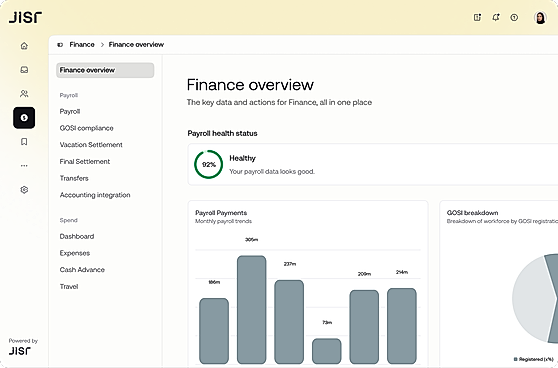The image size is (558, 368).
Task: Click the Powered by JISR logo
Action: point(20,351)
